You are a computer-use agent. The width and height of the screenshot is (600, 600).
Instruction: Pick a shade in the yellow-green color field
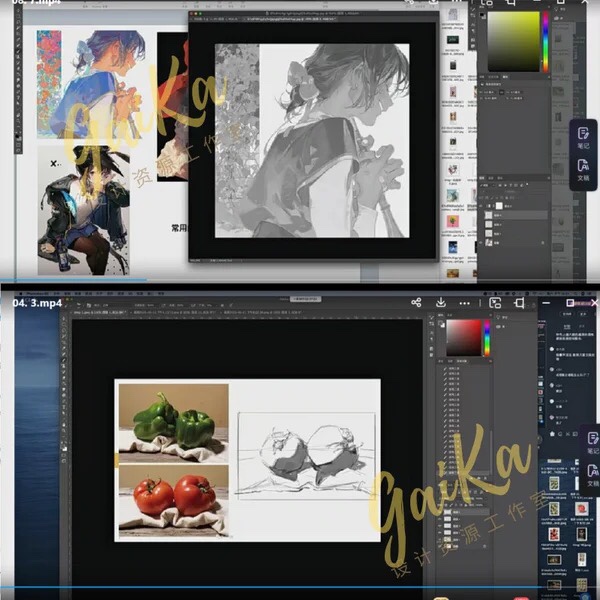(x=513, y=41)
